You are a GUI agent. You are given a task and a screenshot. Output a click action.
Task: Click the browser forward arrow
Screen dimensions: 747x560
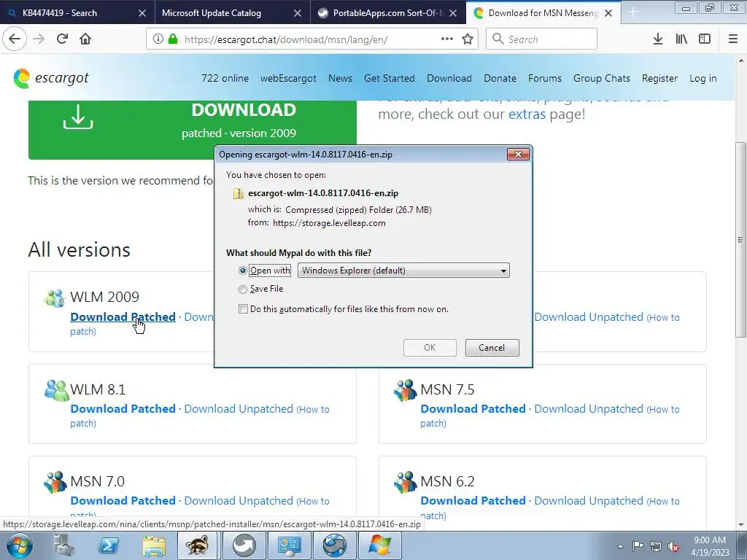(39, 39)
